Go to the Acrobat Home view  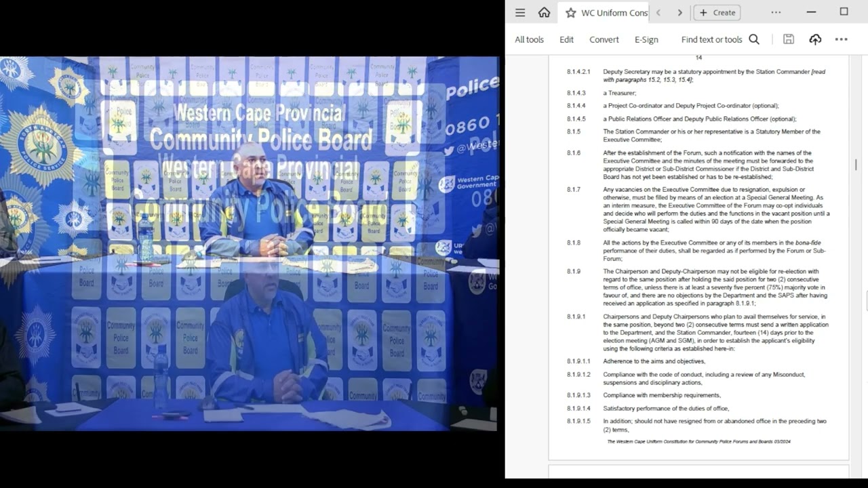tap(544, 12)
